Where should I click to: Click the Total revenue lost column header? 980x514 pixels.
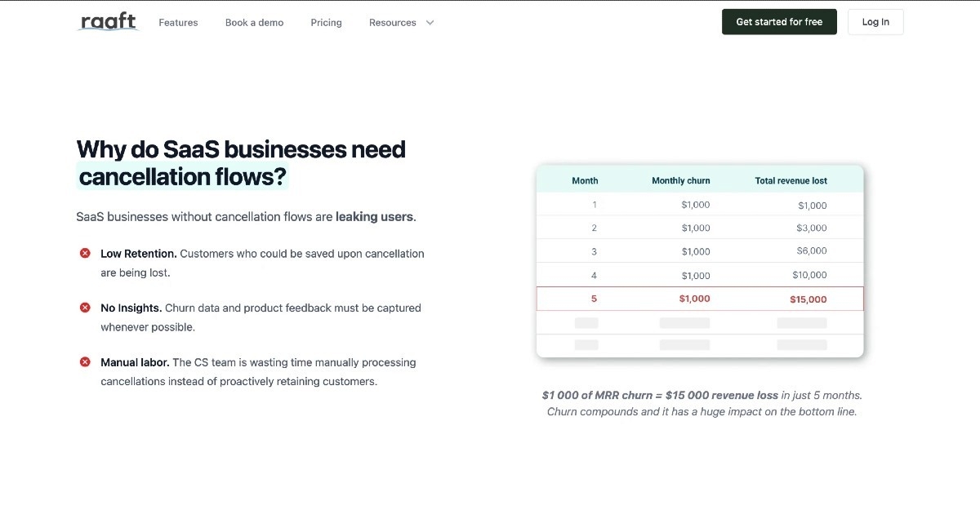click(x=791, y=180)
